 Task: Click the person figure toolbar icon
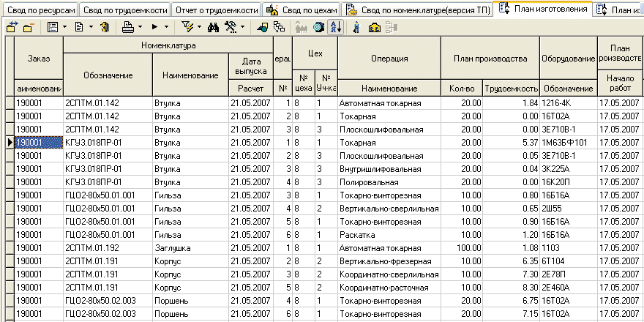tap(356, 27)
